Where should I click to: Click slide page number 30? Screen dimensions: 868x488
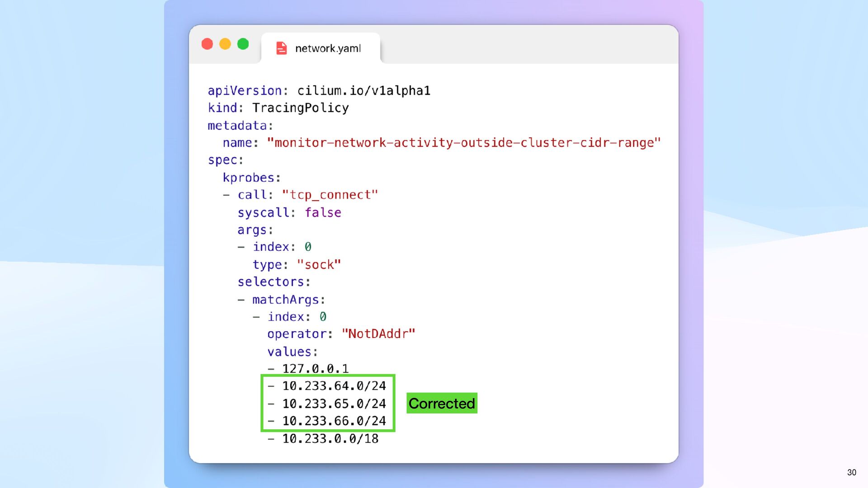851,472
